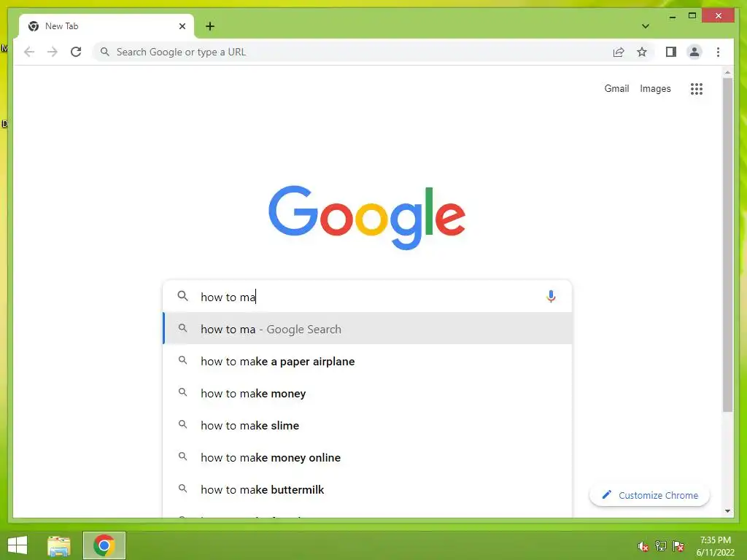
Task: Open the Action Center flag icon
Action: pyautogui.click(x=678, y=546)
